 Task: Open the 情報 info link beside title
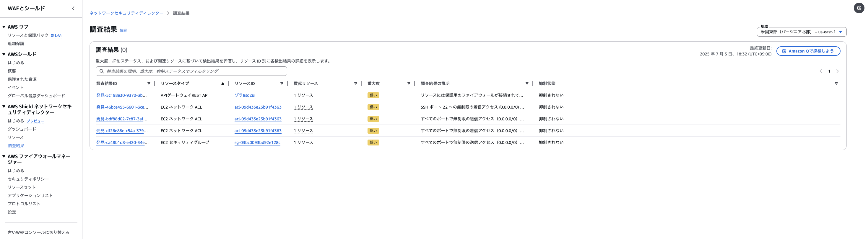coord(123,31)
